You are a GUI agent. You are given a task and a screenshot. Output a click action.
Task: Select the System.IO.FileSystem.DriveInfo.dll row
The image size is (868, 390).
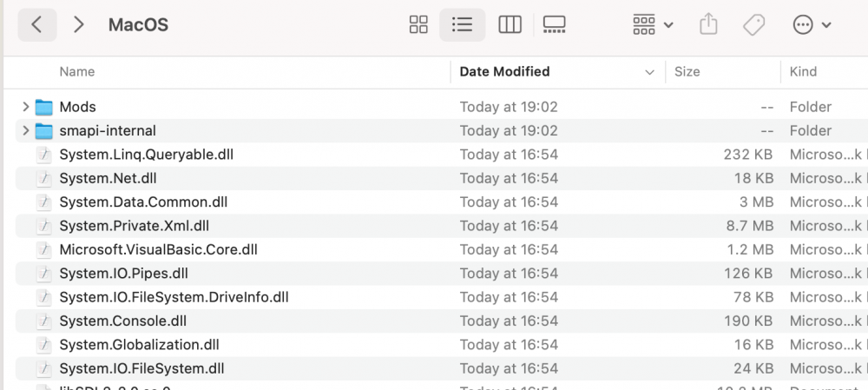click(174, 297)
